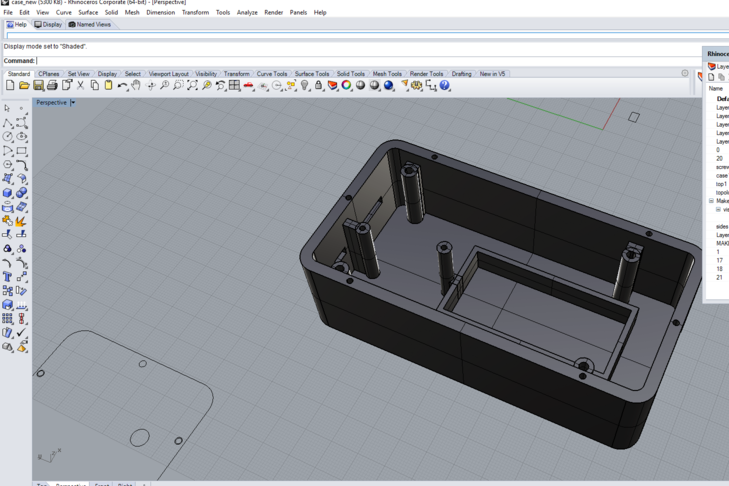This screenshot has height=486, width=729.
Task: Click the Zoom Extents icon
Action: (x=192, y=85)
